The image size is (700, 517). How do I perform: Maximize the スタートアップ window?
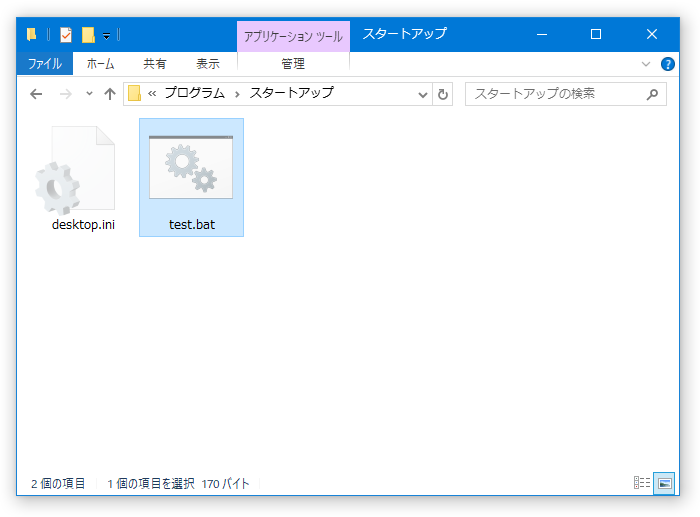coord(596,34)
